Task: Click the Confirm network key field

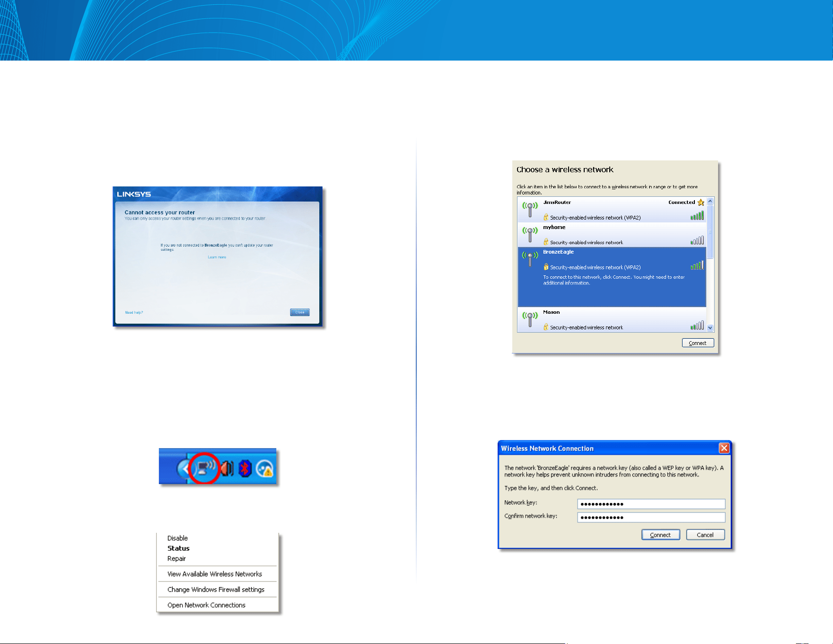Action: [651, 517]
